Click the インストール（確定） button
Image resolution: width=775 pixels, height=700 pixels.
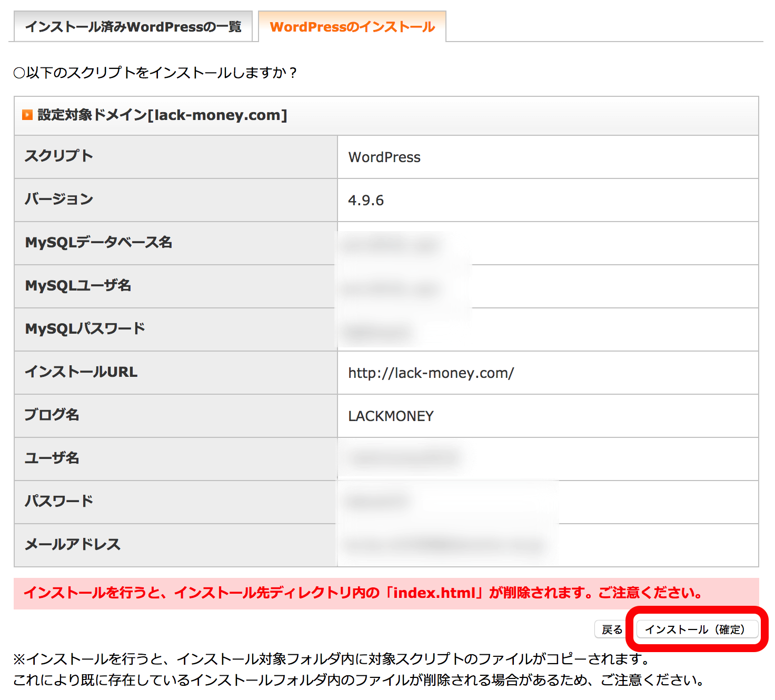coord(697,629)
